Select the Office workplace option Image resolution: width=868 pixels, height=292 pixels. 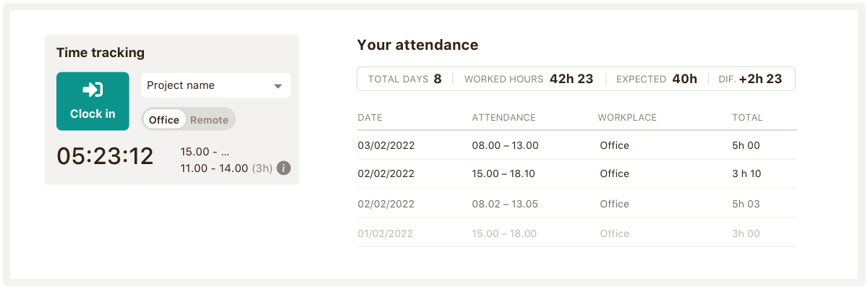click(x=164, y=120)
